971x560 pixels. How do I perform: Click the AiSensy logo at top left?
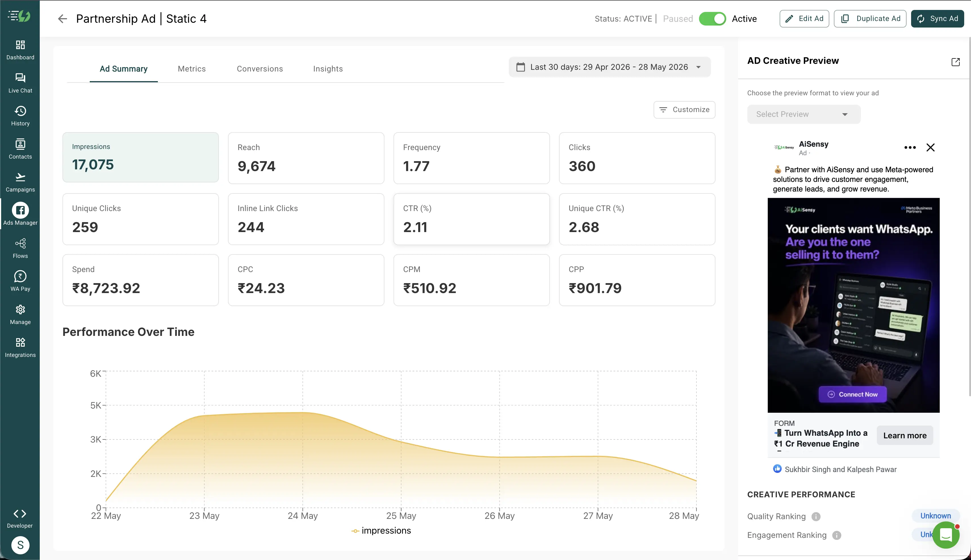tap(19, 16)
